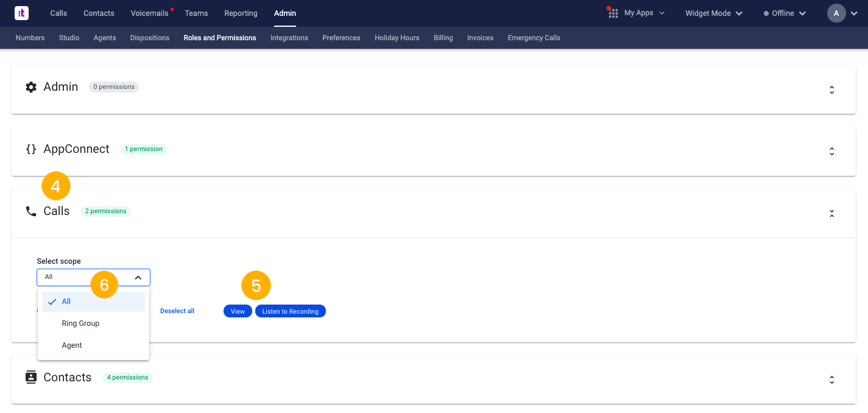The width and height of the screenshot is (868, 413).
Task: Click the purple app logo icon
Action: 21,13
